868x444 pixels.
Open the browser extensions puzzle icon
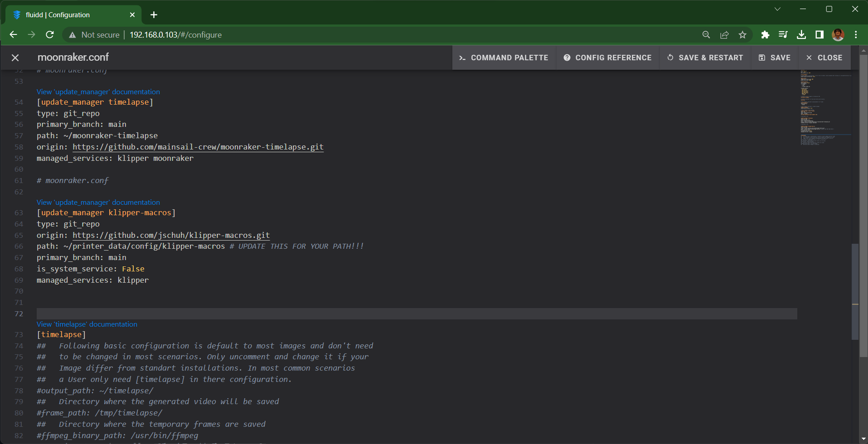(765, 35)
